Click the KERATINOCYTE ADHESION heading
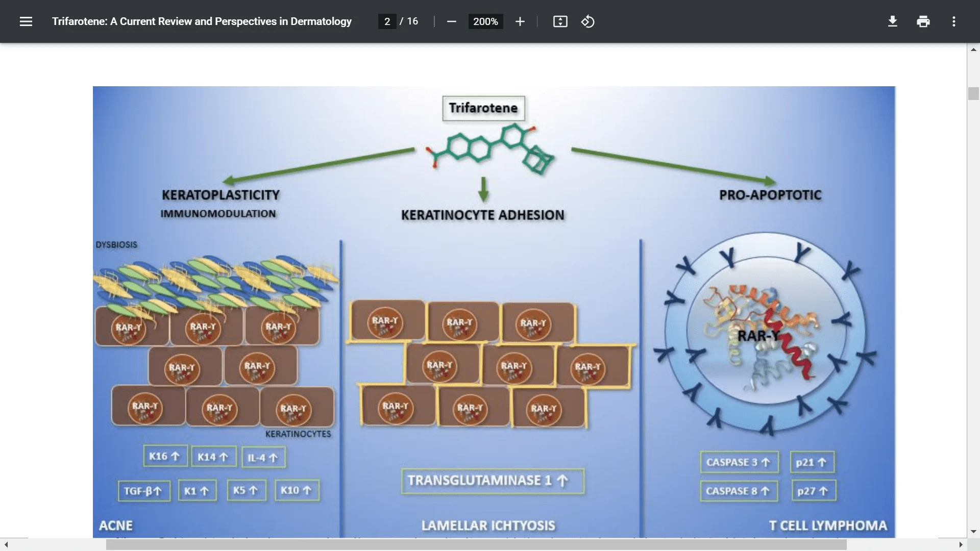 (x=483, y=215)
